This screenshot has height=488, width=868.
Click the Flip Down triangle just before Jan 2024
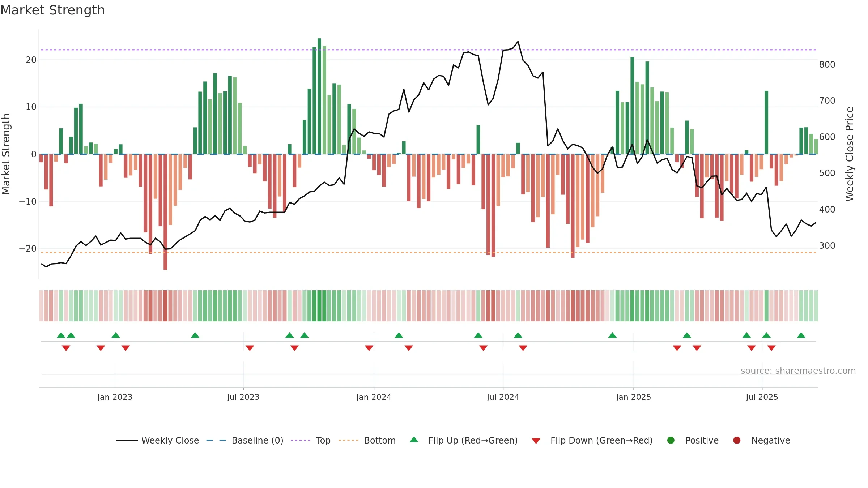(369, 348)
